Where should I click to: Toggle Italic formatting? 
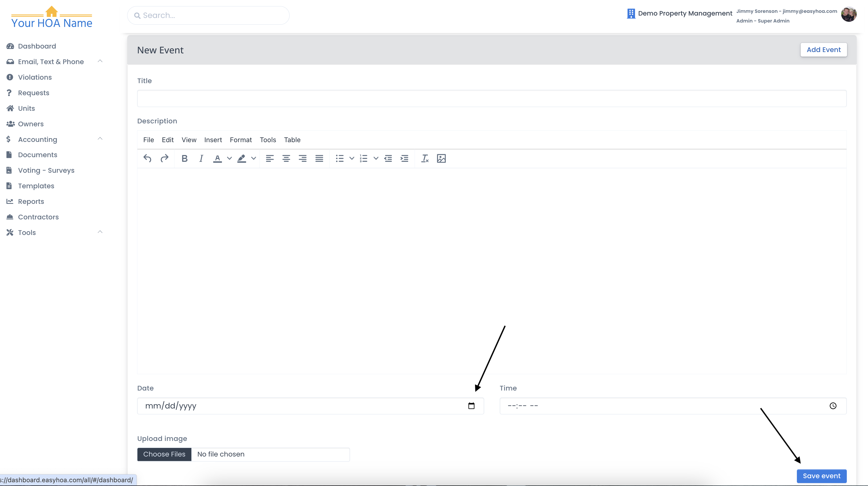(x=201, y=158)
